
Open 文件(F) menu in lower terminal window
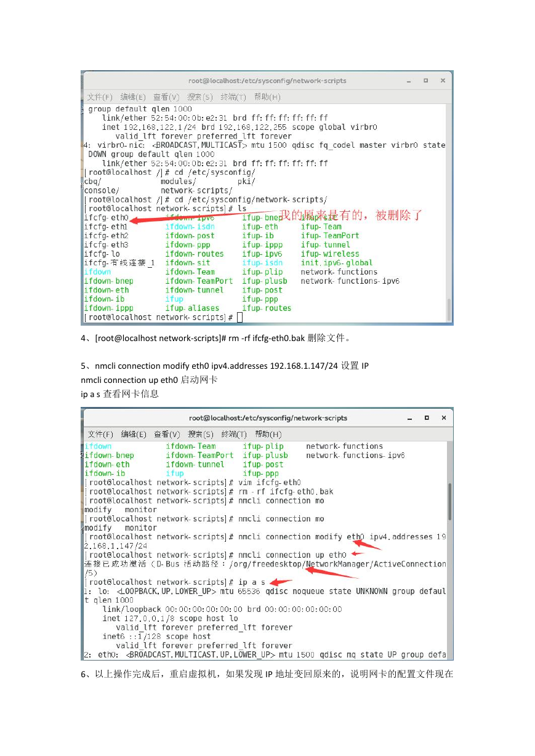100,434
